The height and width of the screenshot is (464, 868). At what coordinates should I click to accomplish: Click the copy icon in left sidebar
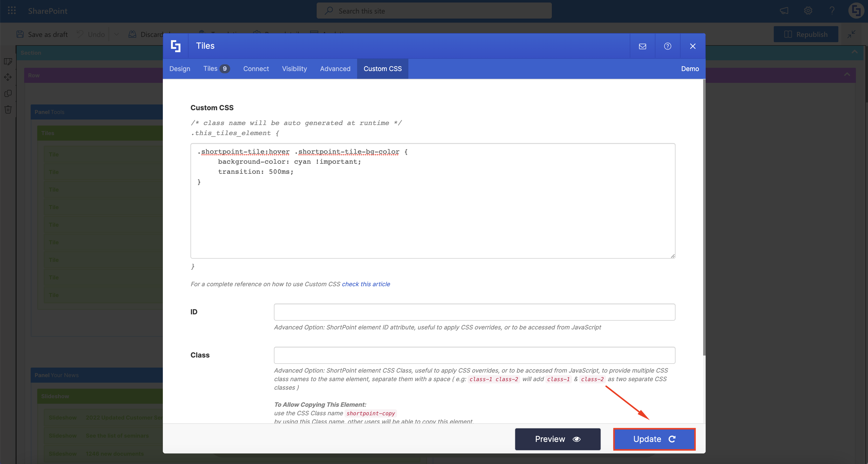[x=8, y=93]
